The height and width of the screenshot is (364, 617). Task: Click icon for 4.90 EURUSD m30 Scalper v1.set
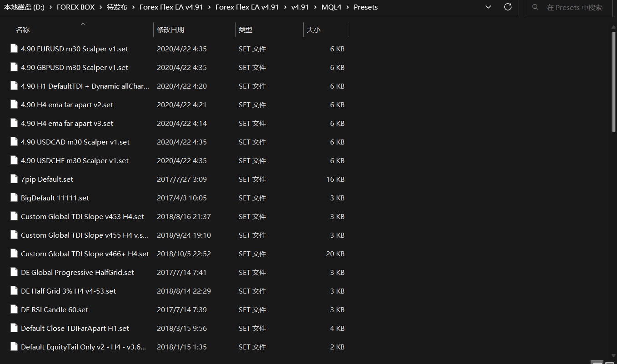14,49
